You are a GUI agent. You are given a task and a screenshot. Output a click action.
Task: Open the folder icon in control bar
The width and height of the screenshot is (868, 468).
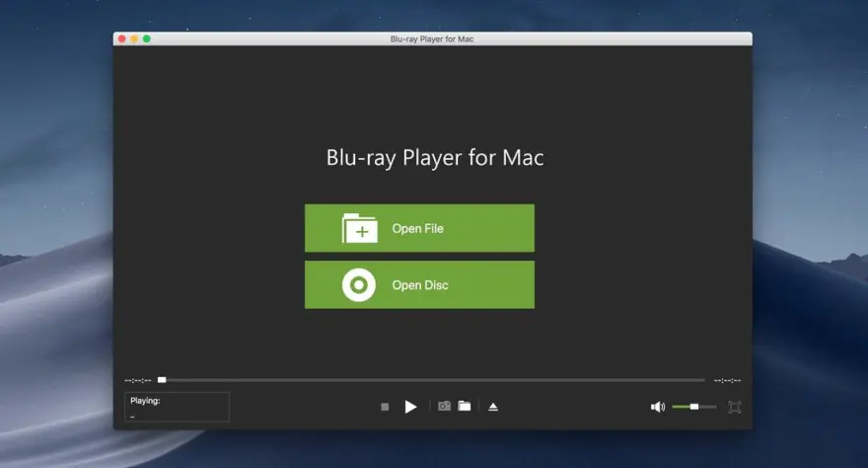point(465,407)
